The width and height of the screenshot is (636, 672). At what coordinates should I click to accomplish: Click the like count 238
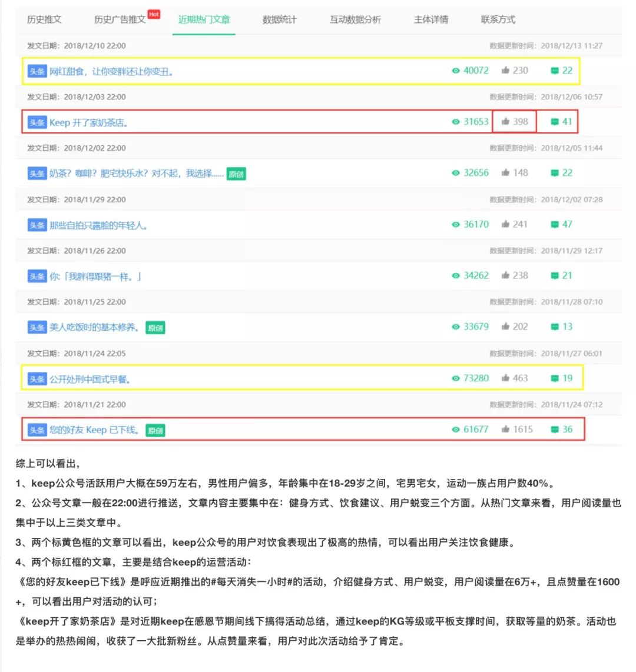click(x=520, y=275)
